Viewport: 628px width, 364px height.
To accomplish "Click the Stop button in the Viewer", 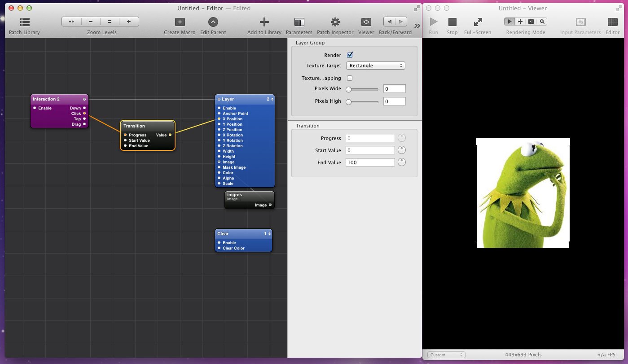I will point(452,22).
